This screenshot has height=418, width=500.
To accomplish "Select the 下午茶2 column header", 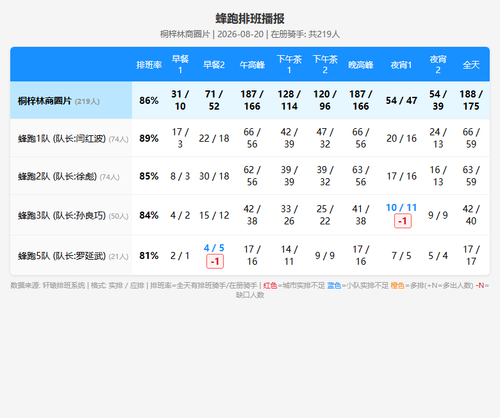I will tap(325, 65).
